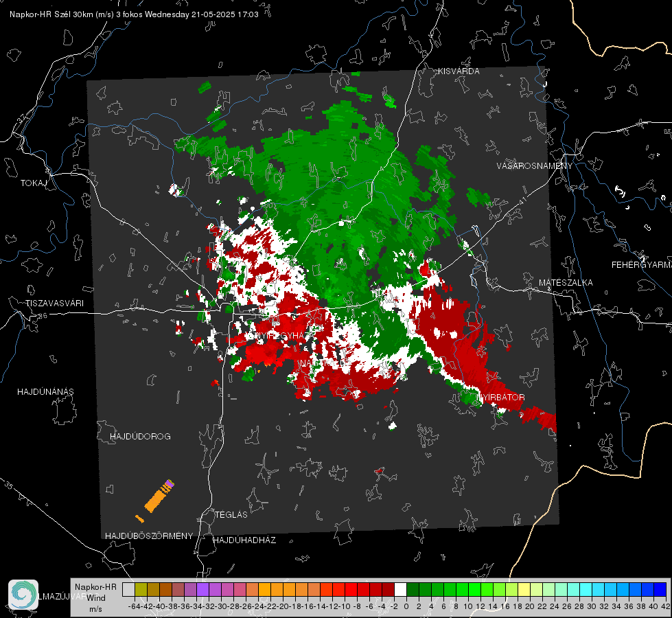Click the NYÍREGYHÁZA label over the radar echo
This screenshot has width=672, height=618.
tap(283, 335)
